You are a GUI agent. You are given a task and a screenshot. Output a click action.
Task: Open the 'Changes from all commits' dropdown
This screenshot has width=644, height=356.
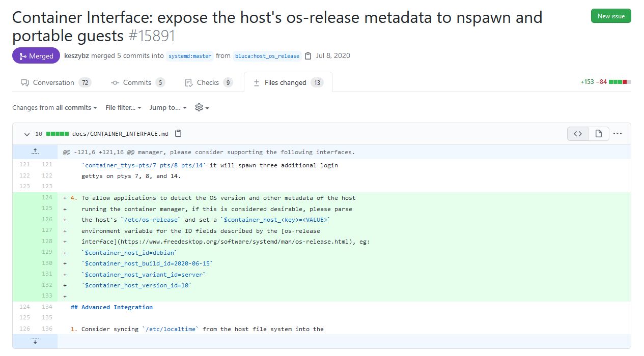point(55,108)
